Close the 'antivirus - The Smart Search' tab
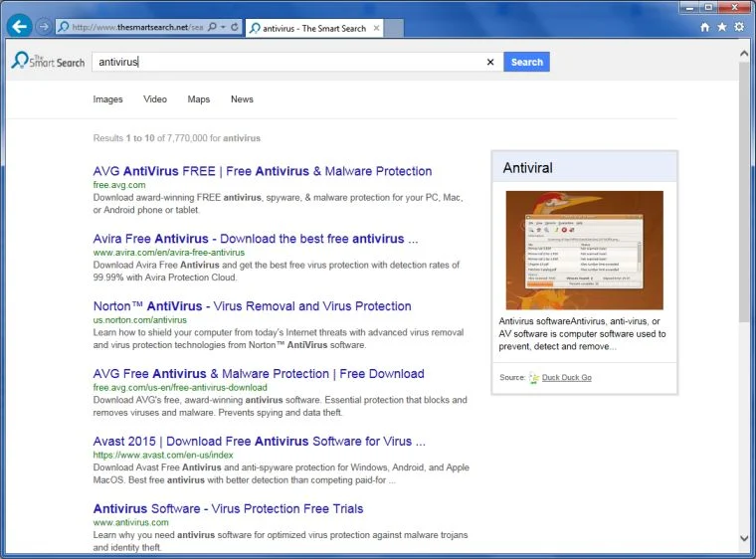 (x=377, y=28)
